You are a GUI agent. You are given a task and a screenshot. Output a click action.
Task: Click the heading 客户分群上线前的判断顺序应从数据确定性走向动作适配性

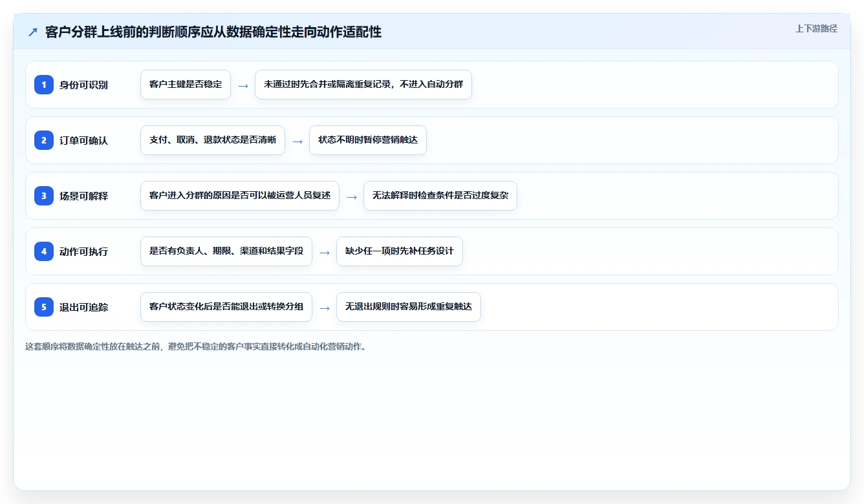pyautogui.click(x=213, y=32)
